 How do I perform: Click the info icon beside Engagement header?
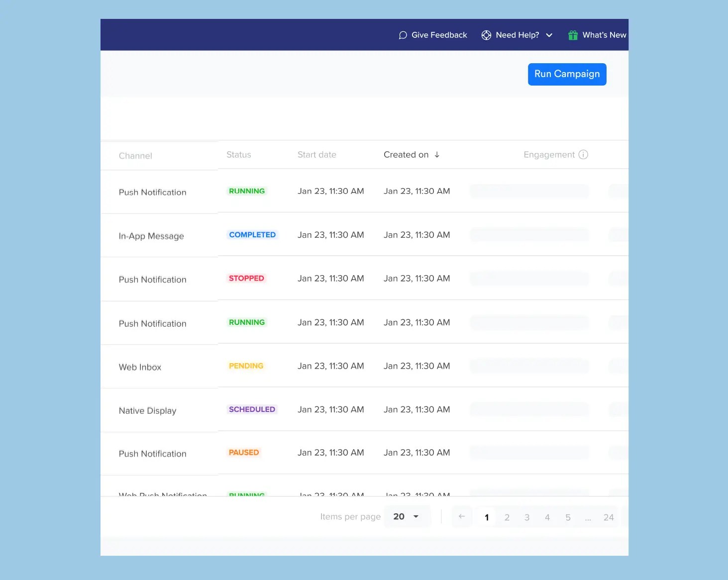coord(583,155)
